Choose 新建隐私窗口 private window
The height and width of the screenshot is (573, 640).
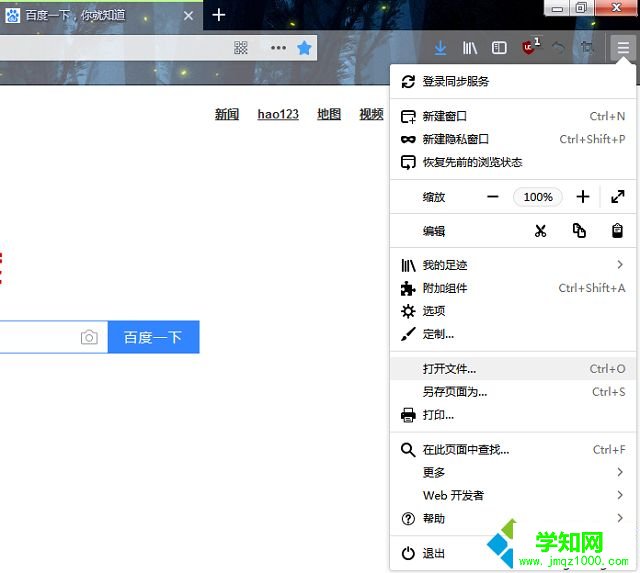[x=513, y=139]
